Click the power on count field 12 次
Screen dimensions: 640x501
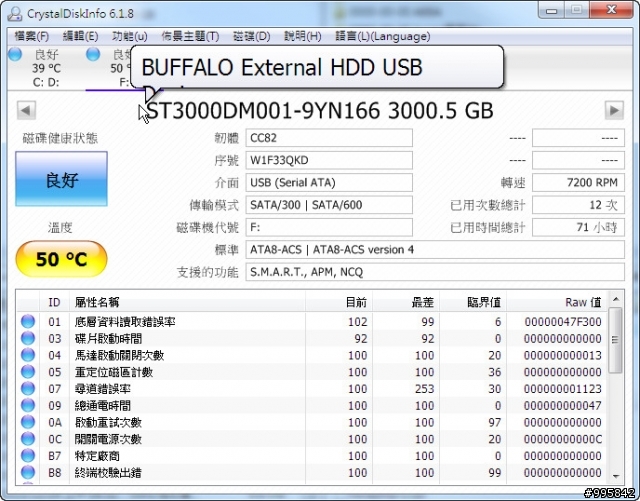[x=578, y=205]
